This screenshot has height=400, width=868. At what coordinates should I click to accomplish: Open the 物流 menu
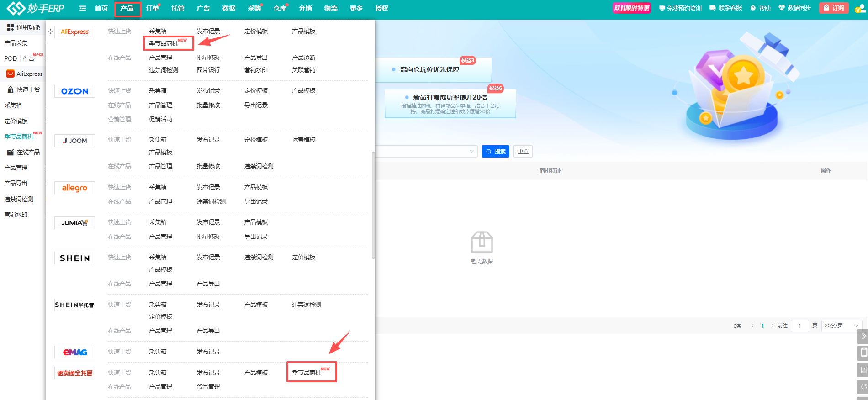coord(331,8)
